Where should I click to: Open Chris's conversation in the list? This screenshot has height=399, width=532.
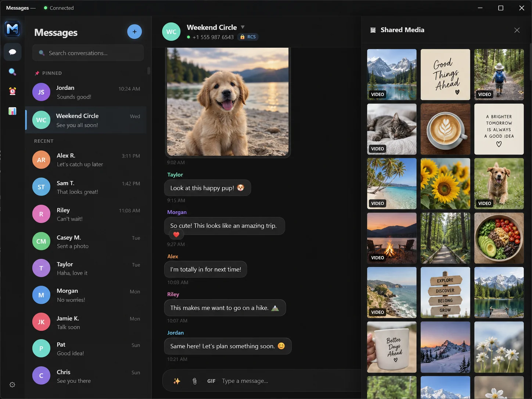tap(86, 376)
